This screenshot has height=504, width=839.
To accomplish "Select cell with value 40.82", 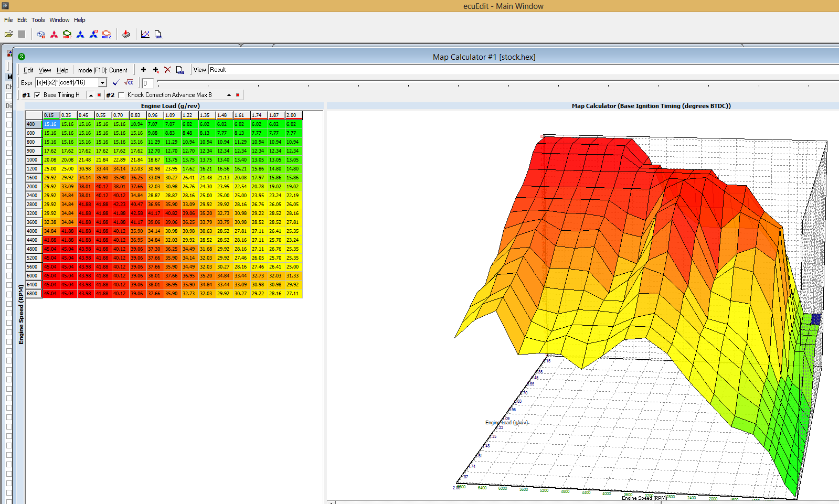I will [172, 213].
